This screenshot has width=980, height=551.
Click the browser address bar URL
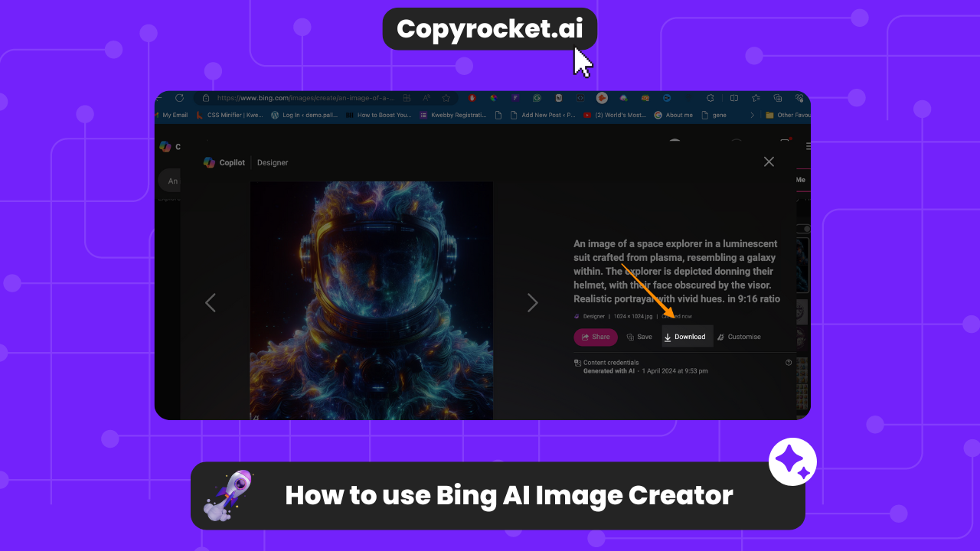306,98
